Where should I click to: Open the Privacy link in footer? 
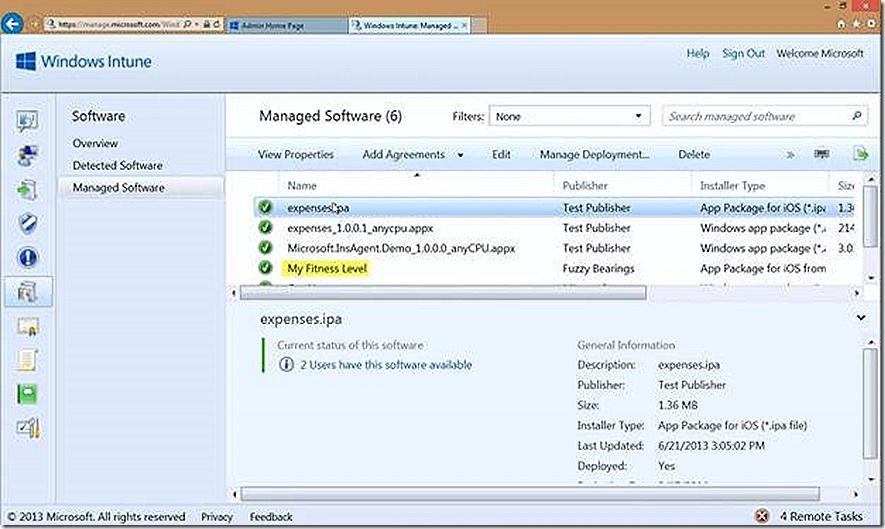[217, 517]
